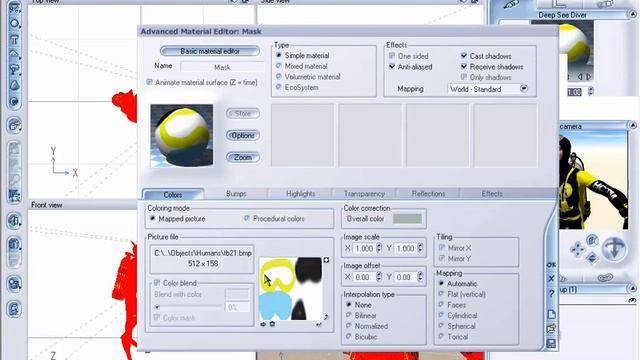
Task: Remove the picture using the trash icon
Action: [272, 324]
